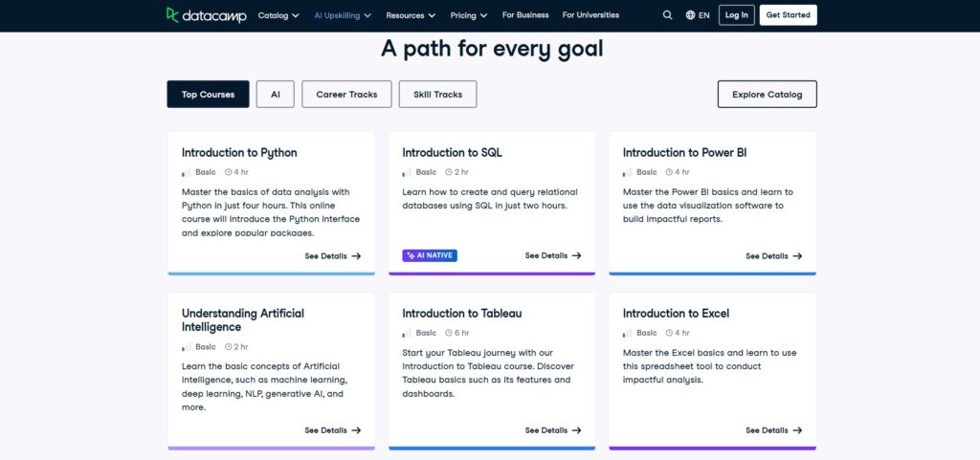Switch to the Skill Tracks tab
This screenshot has height=460, width=980.
pyautogui.click(x=437, y=95)
